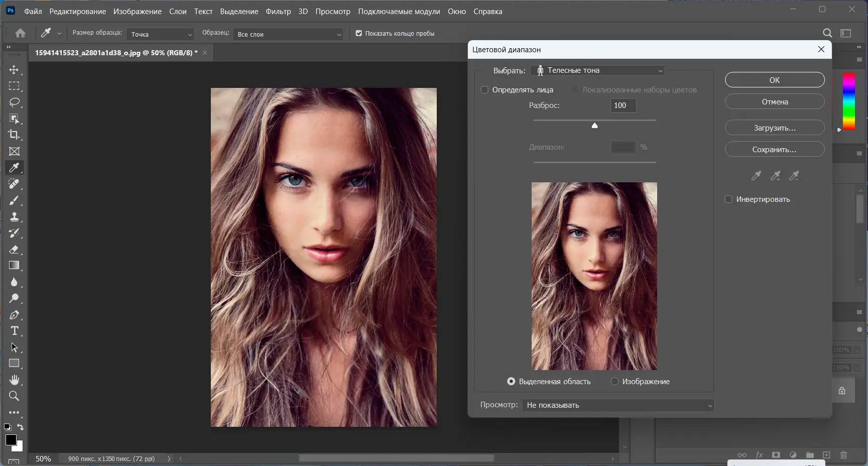The height and width of the screenshot is (466, 868).
Task: Check the Инвертировать option
Action: click(x=728, y=199)
